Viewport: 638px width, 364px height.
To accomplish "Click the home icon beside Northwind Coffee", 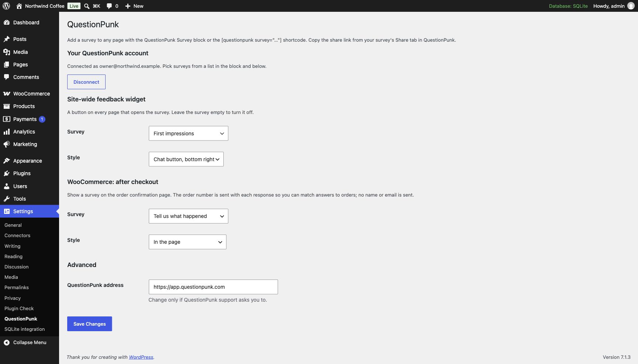I will click(19, 6).
